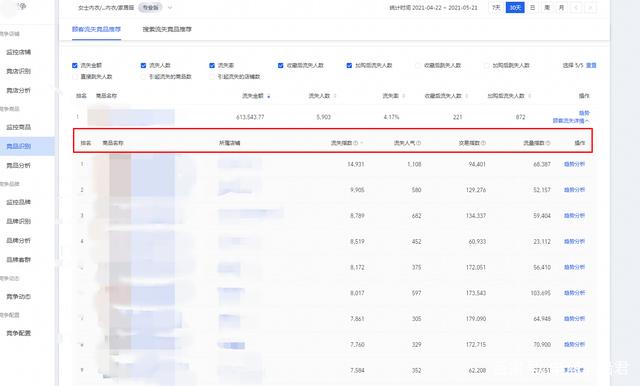Viewport: 640px width, 386px height.
Task: Uncheck the 流失金额 checkbox
Action: [75, 65]
